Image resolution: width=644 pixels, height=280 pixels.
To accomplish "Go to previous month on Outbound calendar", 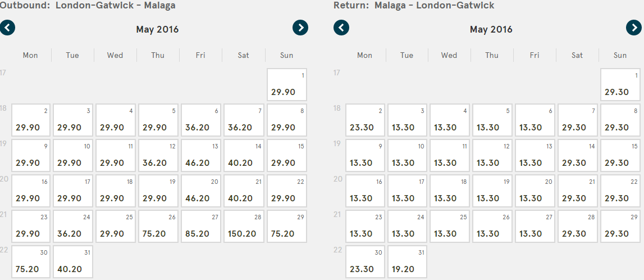I will [x=7, y=28].
